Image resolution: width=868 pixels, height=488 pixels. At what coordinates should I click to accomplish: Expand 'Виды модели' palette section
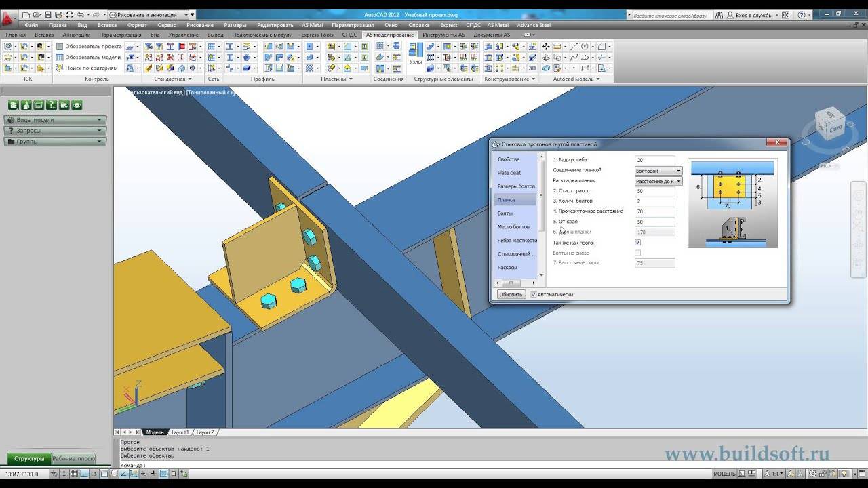coord(54,120)
